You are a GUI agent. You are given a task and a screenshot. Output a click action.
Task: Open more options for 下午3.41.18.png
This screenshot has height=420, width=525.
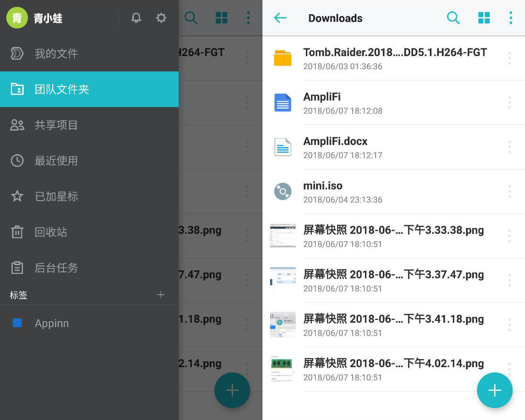pyautogui.click(x=509, y=325)
